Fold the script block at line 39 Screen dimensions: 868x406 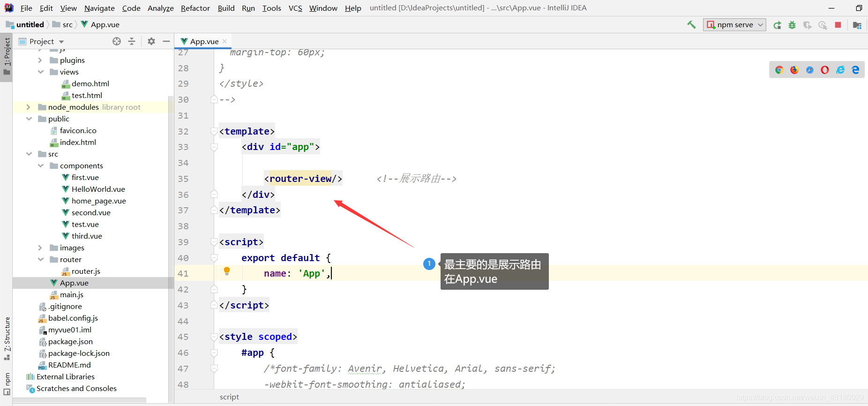tap(214, 242)
